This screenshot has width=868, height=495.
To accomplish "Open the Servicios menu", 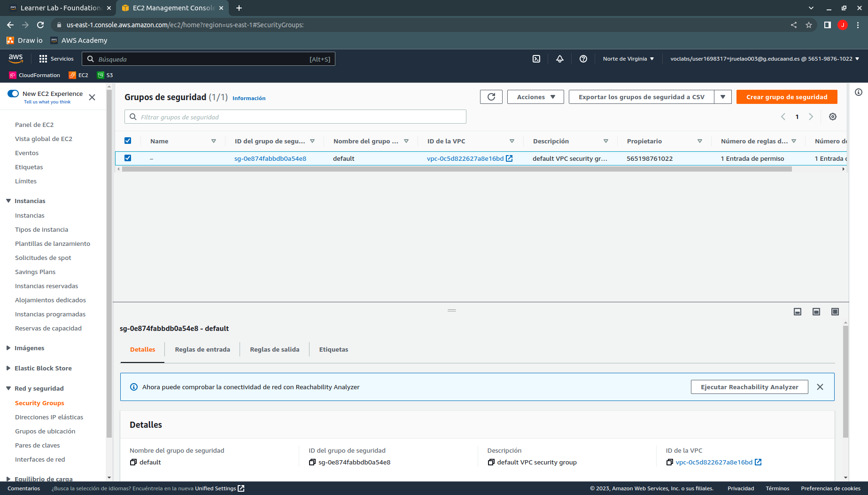I will [x=56, y=59].
